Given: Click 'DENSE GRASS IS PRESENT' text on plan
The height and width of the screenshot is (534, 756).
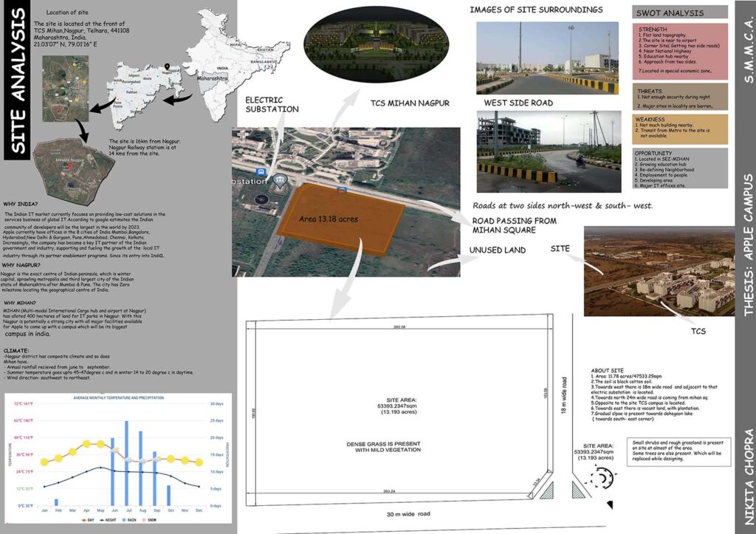Looking at the screenshot, I should pos(383,444).
